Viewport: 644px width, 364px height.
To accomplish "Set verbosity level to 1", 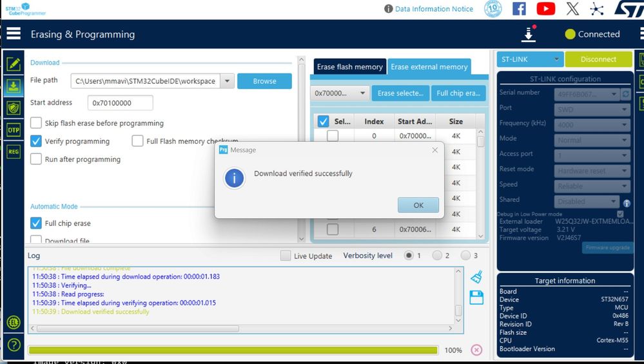I will pyautogui.click(x=409, y=256).
